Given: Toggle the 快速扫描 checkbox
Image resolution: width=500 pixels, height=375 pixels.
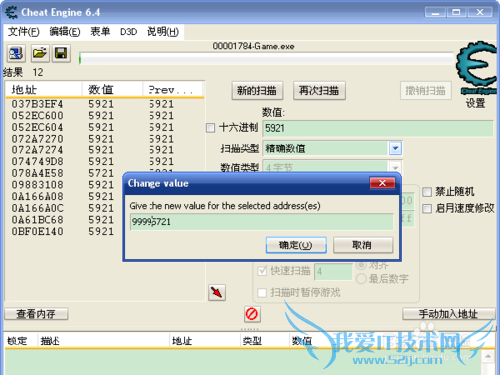Looking at the screenshot, I should 262,271.
